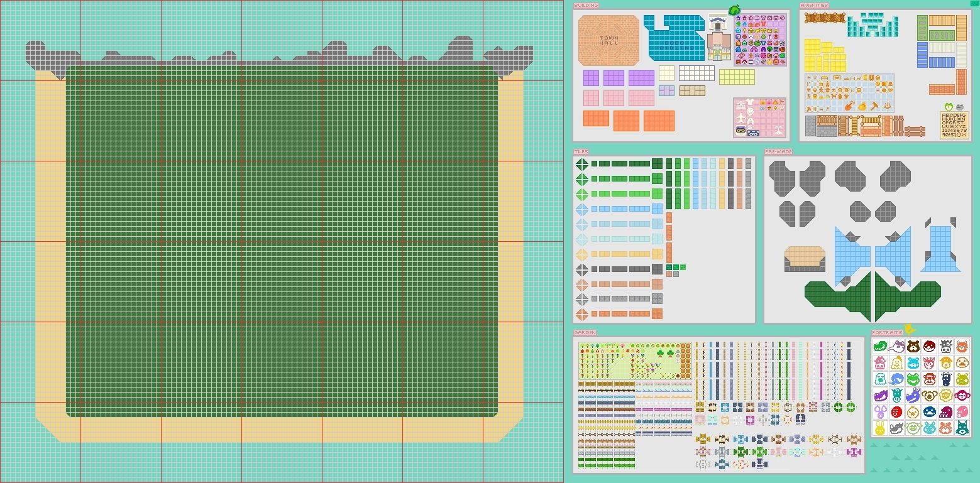The width and height of the screenshot is (980, 483).
Task: Choose the yellow rabbit villager portrait
Action: coord(881,428)
